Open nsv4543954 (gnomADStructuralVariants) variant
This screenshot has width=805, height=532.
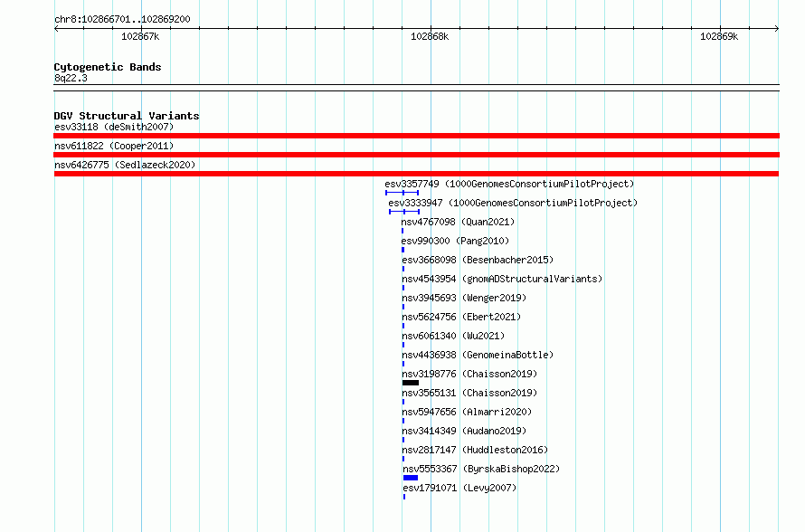[502, 279]
